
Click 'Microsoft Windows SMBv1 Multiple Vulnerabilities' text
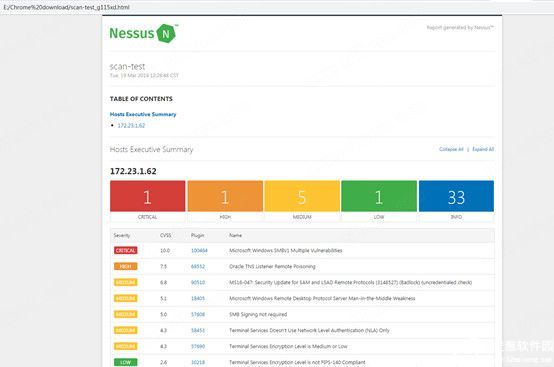(285, 250)
